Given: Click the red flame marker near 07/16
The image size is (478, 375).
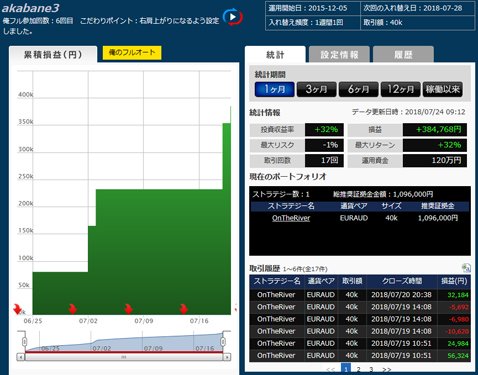Looking at the screenshot, I should click(x=183, y=309).
